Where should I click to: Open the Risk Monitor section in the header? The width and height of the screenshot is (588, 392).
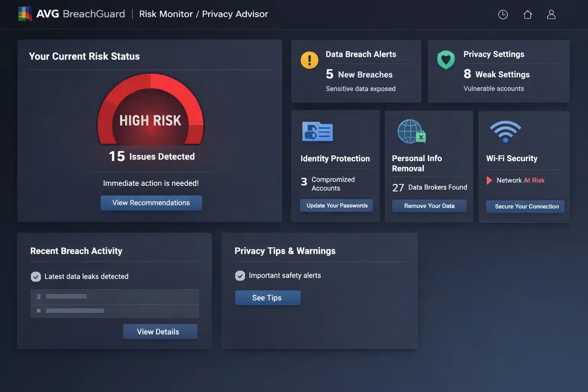point(166,14)
